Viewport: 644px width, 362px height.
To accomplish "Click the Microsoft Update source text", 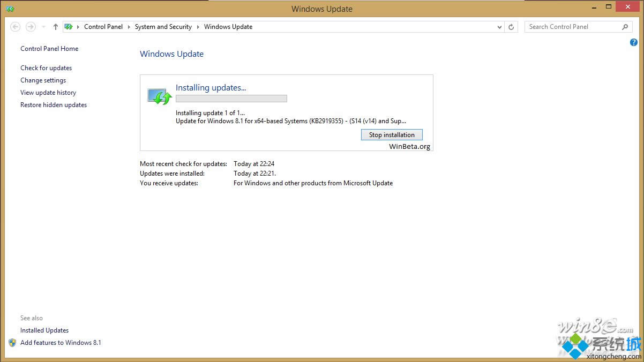I will (x=313, y=183).
